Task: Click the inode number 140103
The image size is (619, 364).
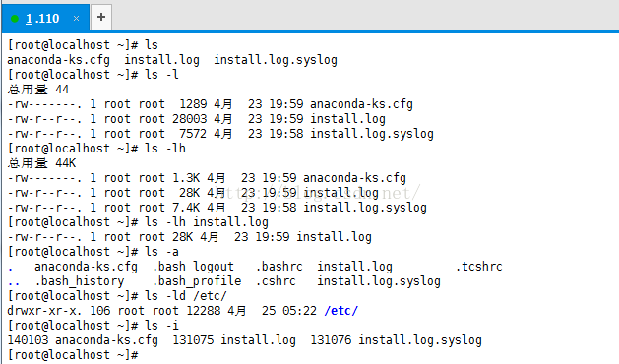Action: pos(28,340)
